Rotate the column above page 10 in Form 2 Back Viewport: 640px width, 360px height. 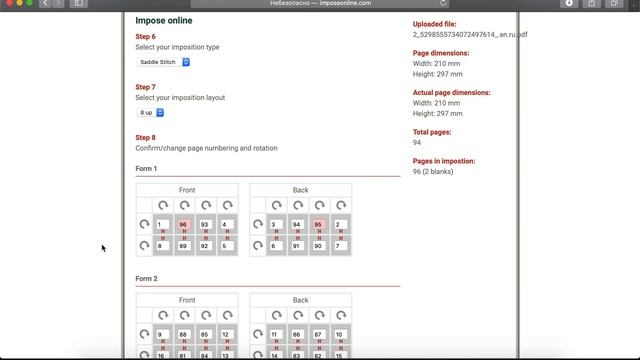pos(341,315)
